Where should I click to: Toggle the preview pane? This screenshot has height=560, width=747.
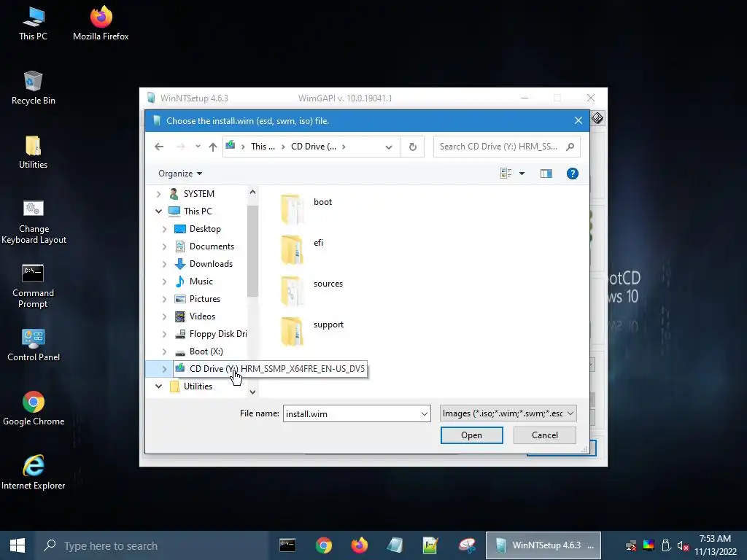tap(546, 174)
